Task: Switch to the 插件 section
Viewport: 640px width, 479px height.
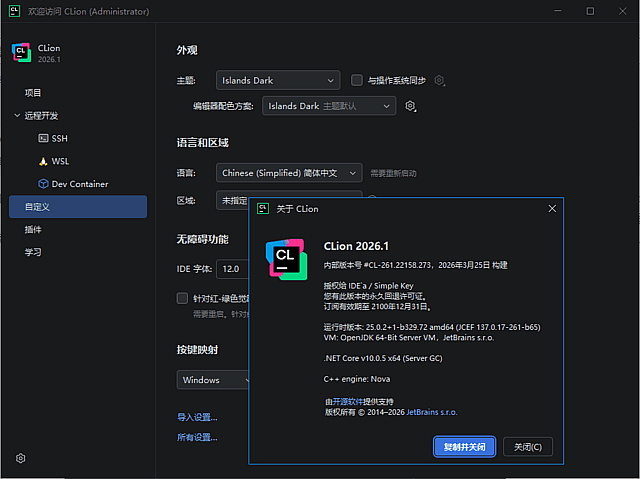Action: click(x=33, y=229)
